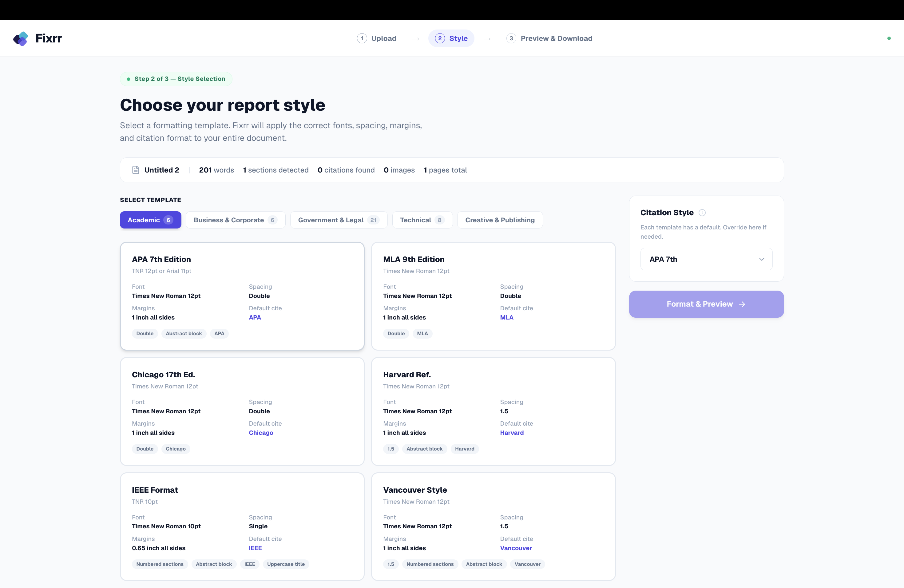Choose the Chicago 17th Ed. template card

click(x=242, y=411)
